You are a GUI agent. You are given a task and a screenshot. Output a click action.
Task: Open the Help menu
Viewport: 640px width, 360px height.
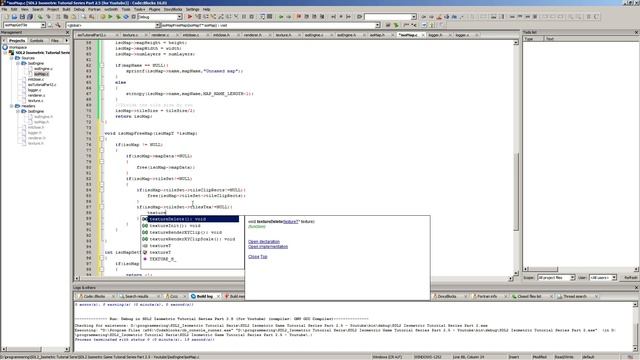(207, 9)
